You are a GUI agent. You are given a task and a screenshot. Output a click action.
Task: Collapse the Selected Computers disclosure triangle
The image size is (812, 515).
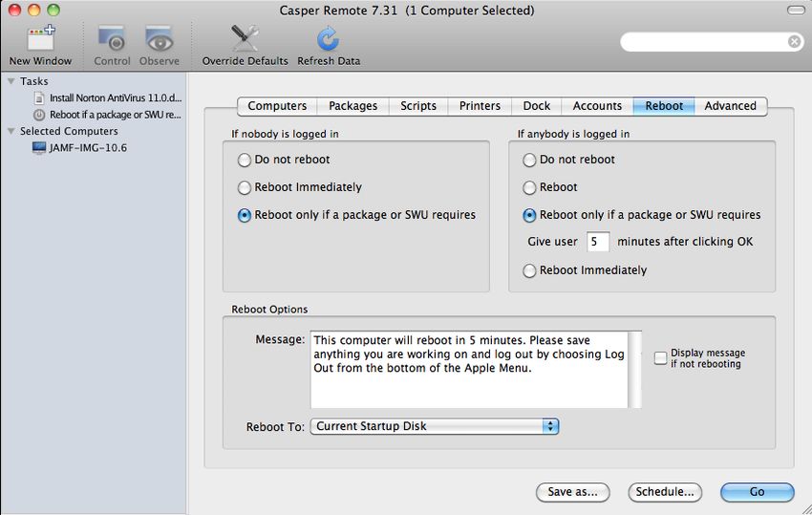coord(11,131)
